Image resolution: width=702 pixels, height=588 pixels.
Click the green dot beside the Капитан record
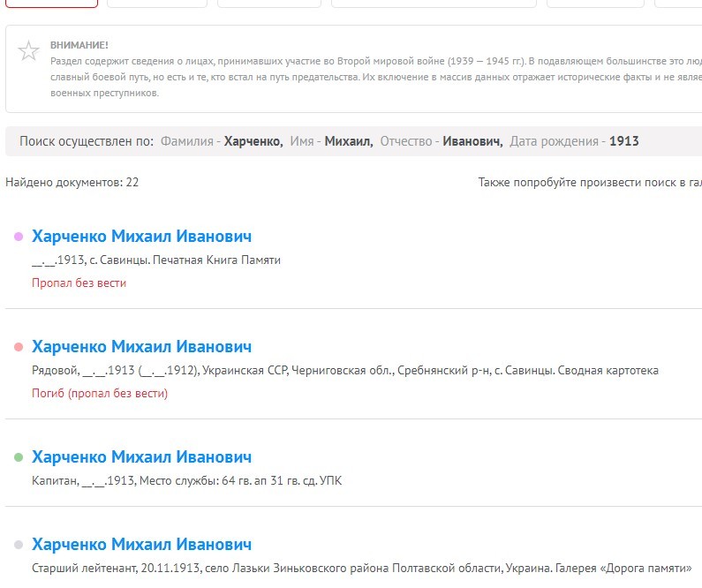click(19, 457)
